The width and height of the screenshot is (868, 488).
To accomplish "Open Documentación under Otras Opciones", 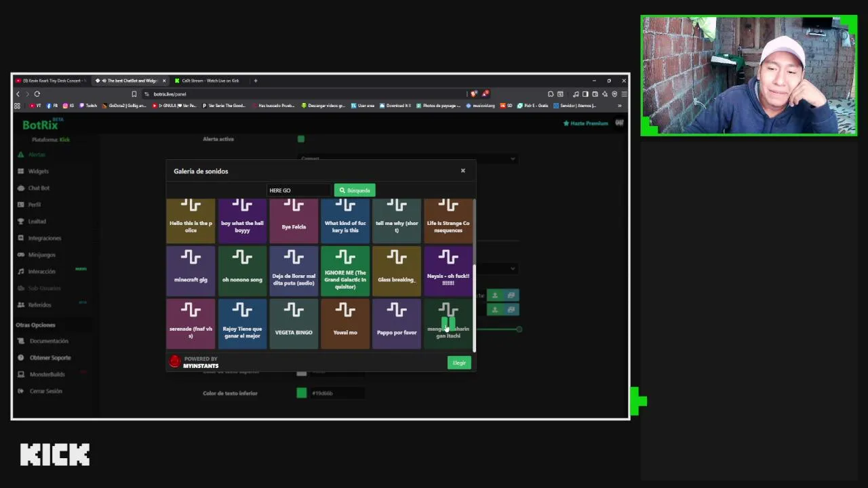I will [x=48, y=341].
